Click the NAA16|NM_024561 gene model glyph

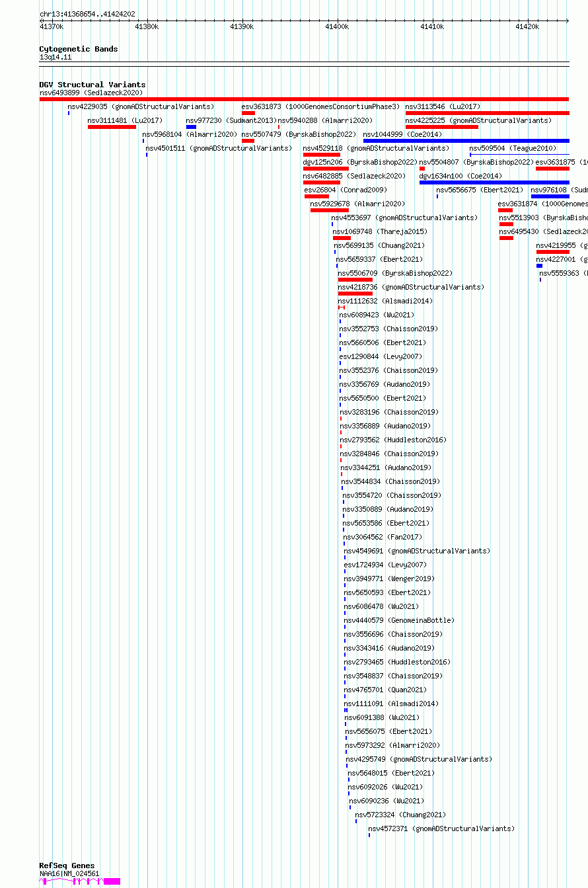pos(80,881)
